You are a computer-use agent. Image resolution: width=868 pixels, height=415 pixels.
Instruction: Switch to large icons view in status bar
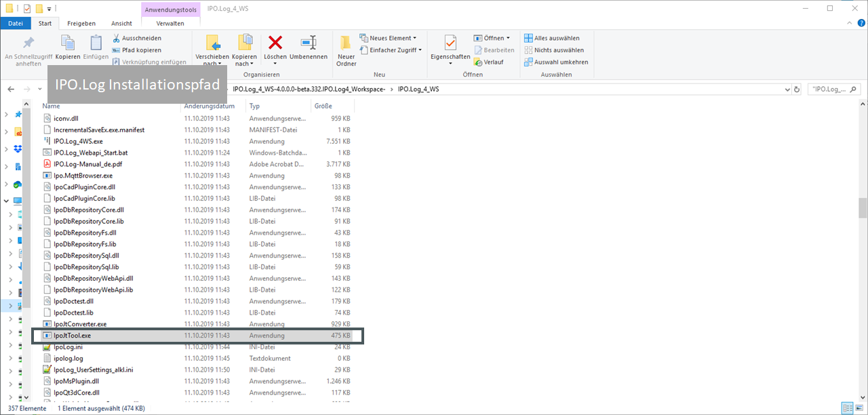[x=860, y=408]
